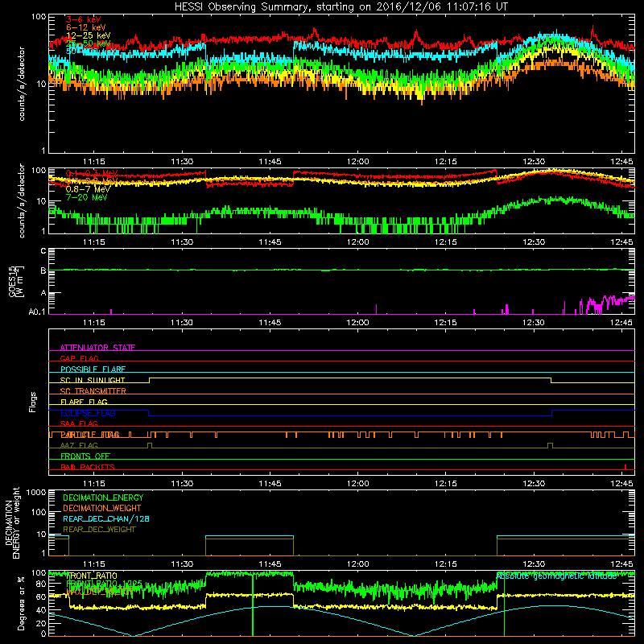Select the GAP_FLAG label
This screenshot has height=644, width=644.
point(79,358)
